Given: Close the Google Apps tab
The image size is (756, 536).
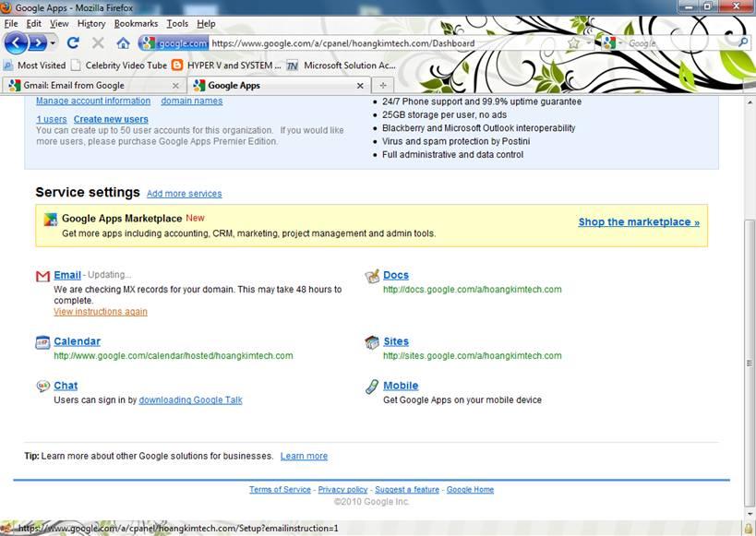Looking at the screenshot, I should [x=360, y=86].
